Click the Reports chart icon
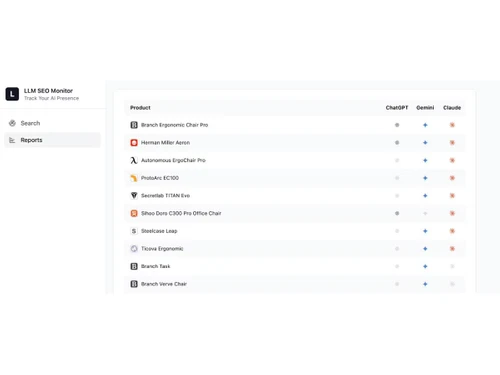 pyautogui.click(x=12, y=140)
